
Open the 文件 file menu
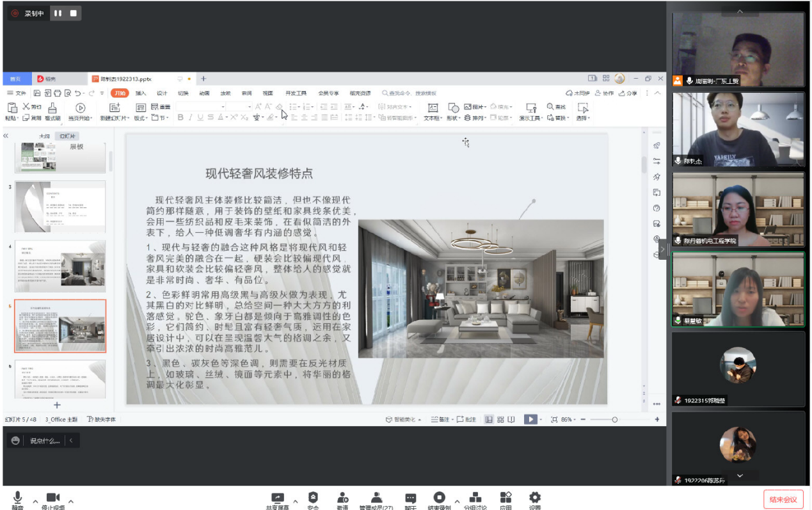17,93
